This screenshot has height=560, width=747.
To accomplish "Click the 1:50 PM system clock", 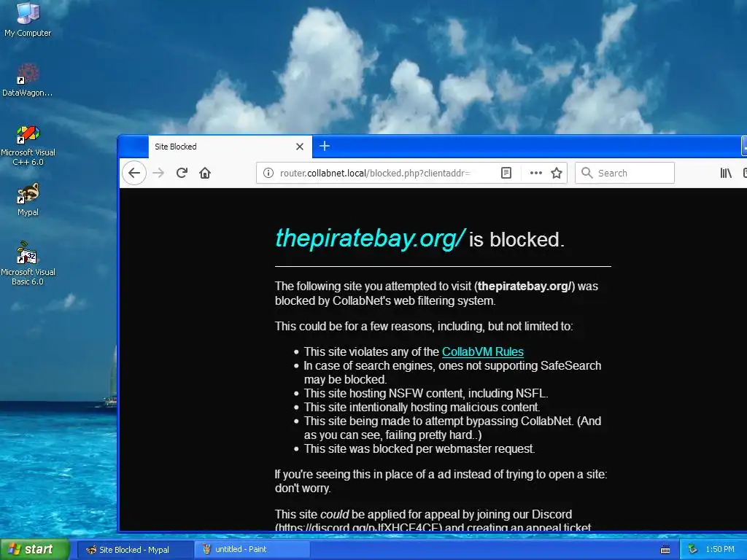I will tap(720, 550).
